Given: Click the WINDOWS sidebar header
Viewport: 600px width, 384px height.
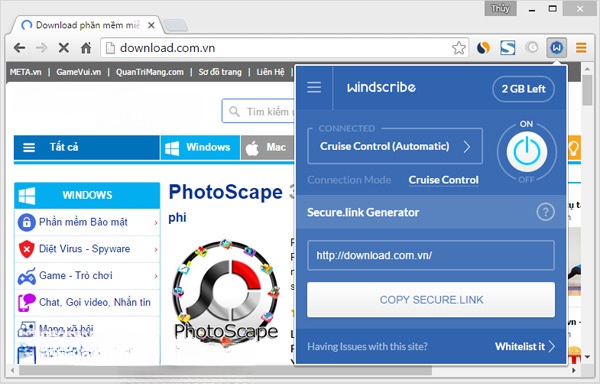Looking at the screenshot, I should pyautogui.click(x=87, y=195).
